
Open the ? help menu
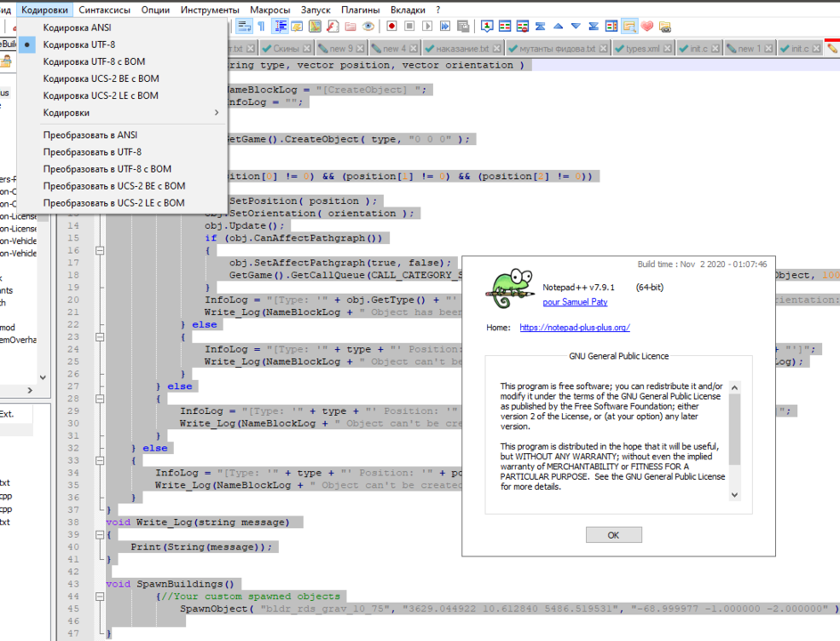[x=438, y=10]
